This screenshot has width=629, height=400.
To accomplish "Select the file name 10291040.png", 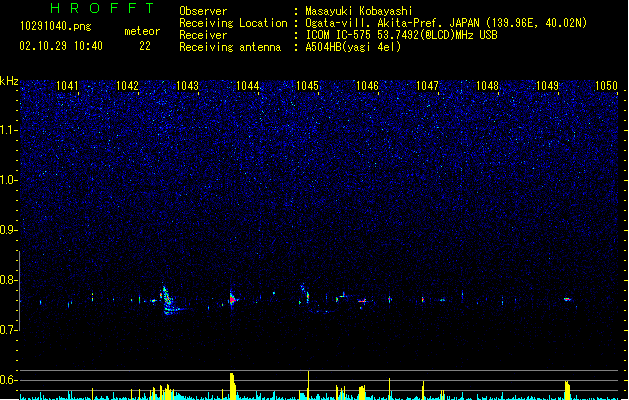I will tap(56, 26).
